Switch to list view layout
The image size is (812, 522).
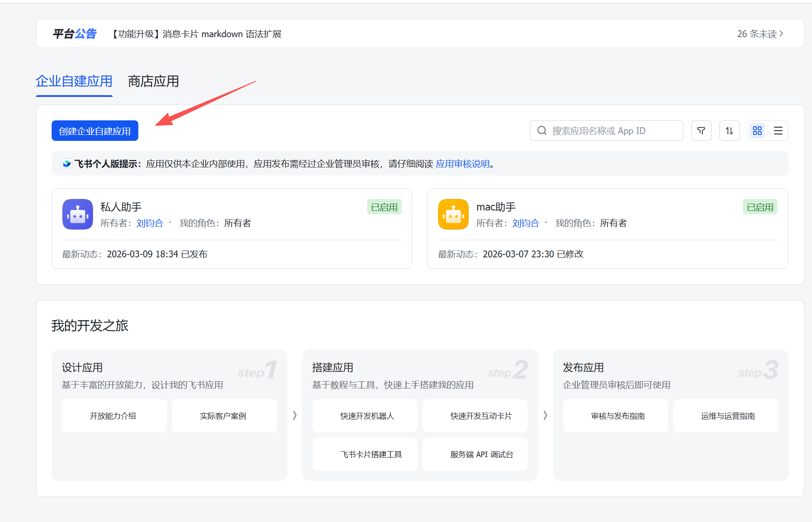tap(778, 131)
